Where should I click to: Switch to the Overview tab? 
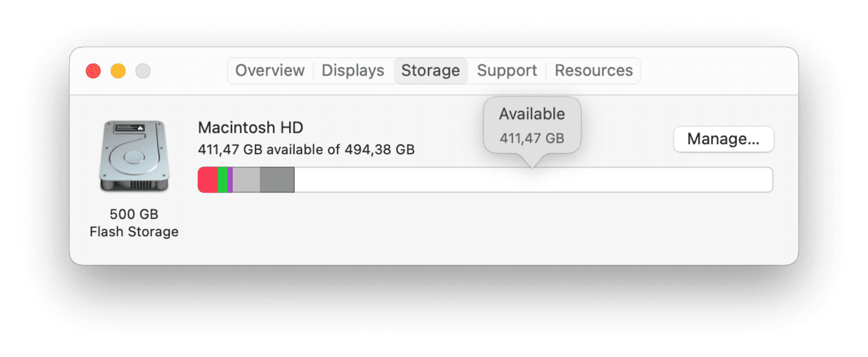click(270, 71)
